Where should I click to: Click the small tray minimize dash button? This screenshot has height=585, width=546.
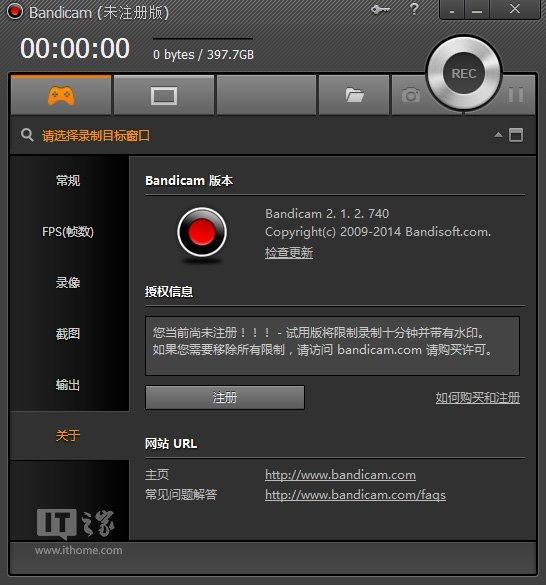pos(452,10)
